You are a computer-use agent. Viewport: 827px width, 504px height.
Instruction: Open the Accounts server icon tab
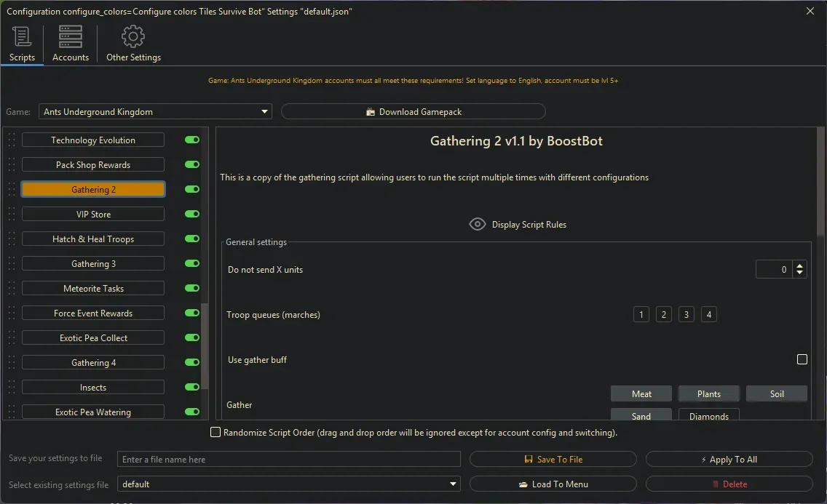pos(71,37)
